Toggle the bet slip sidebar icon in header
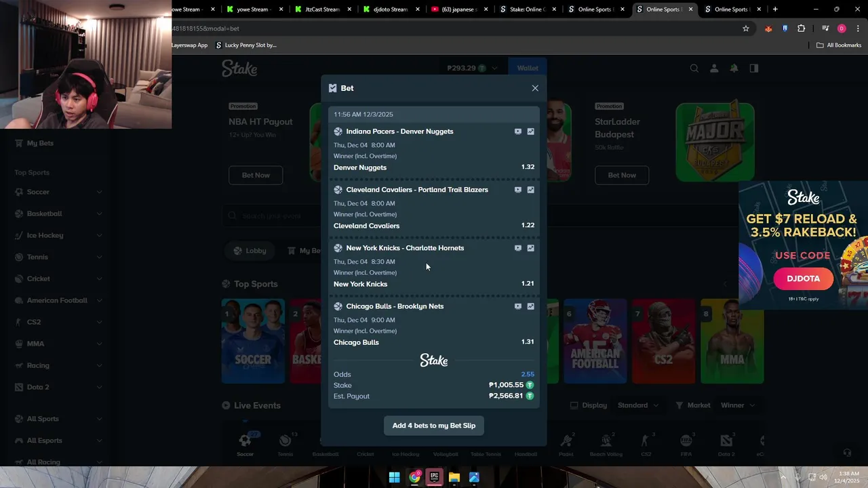The height and width of the screenshot is (488, 868). pos(753,68)
